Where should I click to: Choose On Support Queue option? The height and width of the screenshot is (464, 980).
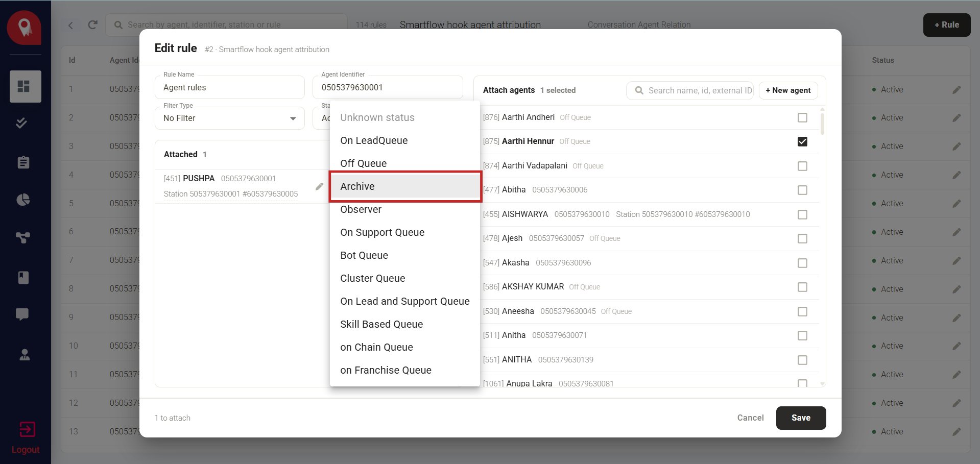click(x=405, y=232)
